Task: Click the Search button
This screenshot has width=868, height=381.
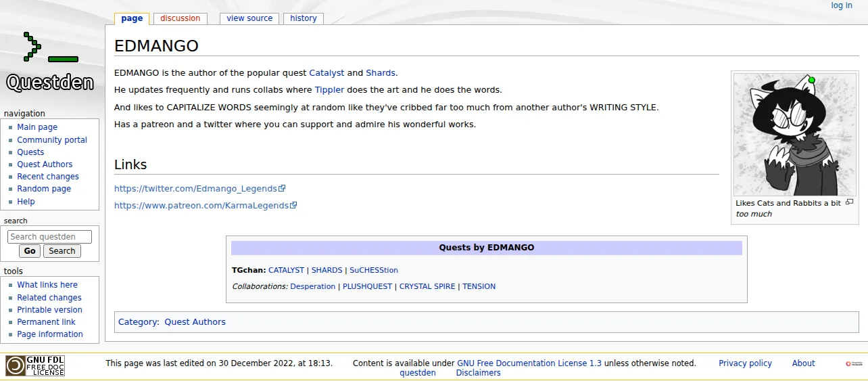Action: 62,251
